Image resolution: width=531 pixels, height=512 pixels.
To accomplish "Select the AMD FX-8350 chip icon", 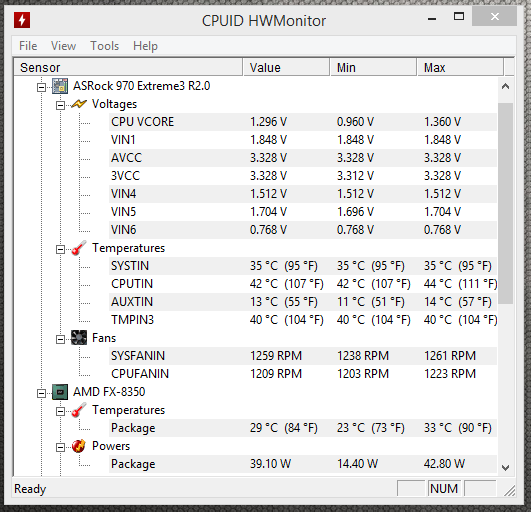I will click(x=60, y=392).
